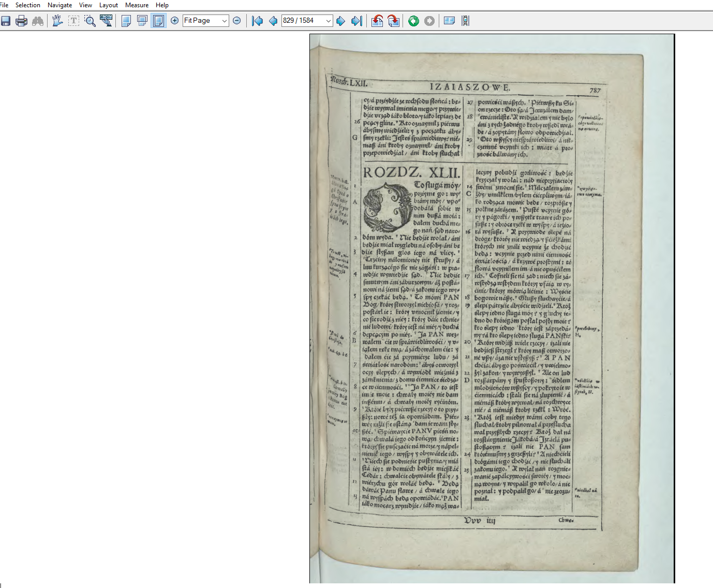Click the zoom out minus button
Viewport: 713px width, 588px height.
(237, 21)
